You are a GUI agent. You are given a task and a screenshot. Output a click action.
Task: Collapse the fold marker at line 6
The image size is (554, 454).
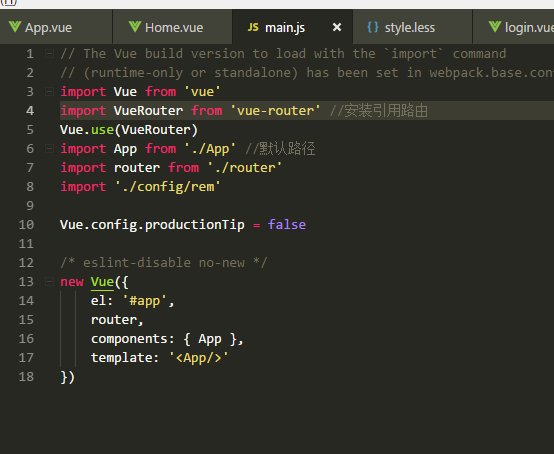point(49,149)
